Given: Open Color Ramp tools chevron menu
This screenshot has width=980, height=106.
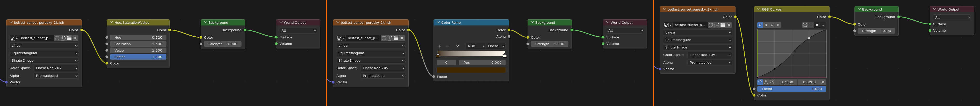Looking at the screenshot, I should (457, 46).
